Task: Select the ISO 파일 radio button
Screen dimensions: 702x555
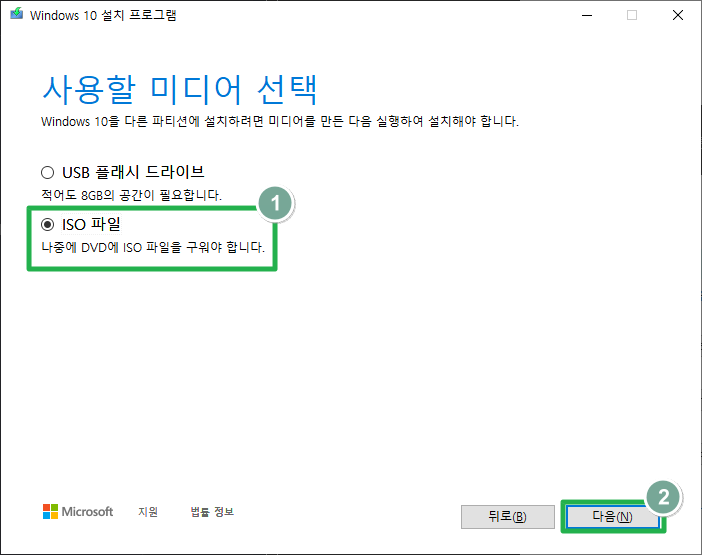Action: coord(47,225)
